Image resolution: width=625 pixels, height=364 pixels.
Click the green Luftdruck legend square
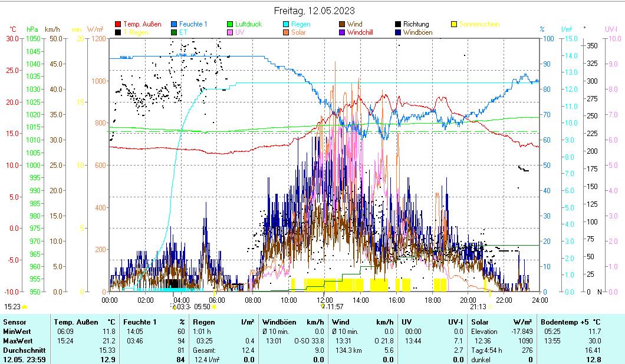231,24
